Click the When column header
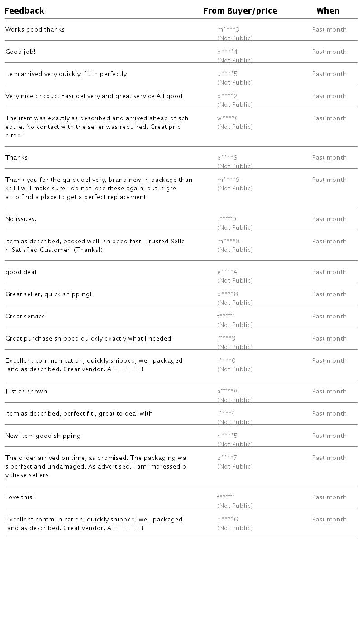The height and width of the screenshot is (644, 362). [328, 11]
